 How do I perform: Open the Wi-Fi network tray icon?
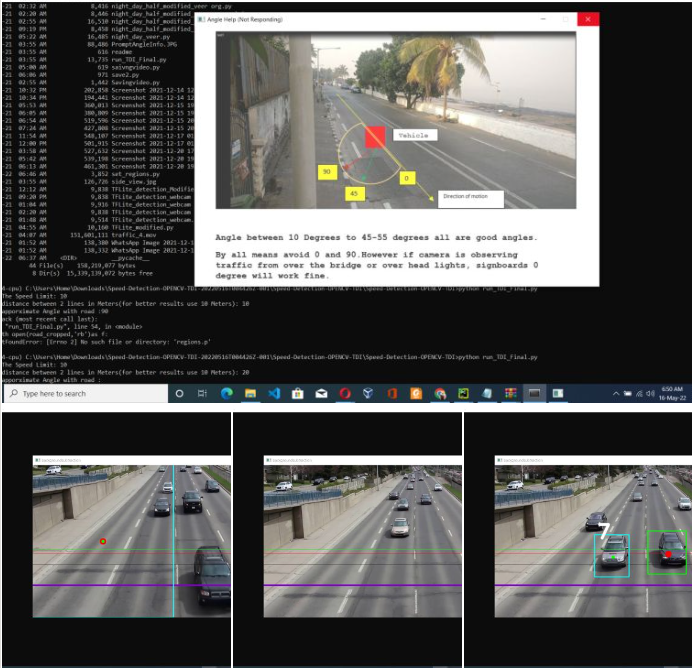(x=639, y=394)
